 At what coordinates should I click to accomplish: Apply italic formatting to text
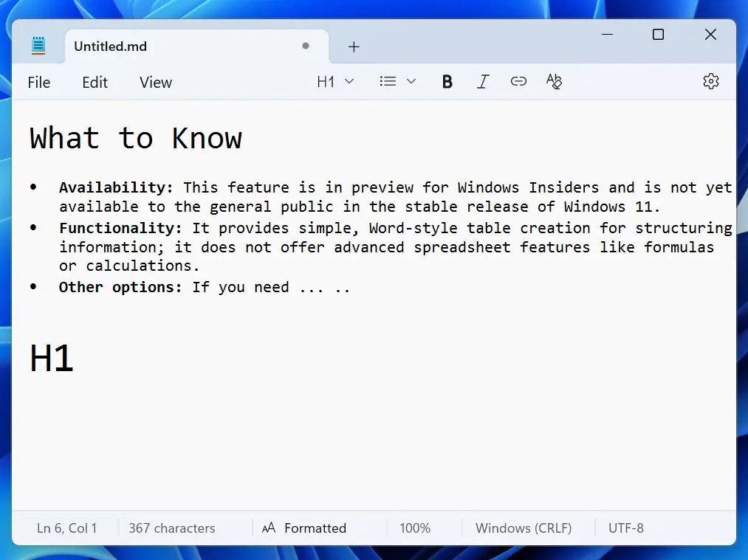coord(483,82)
